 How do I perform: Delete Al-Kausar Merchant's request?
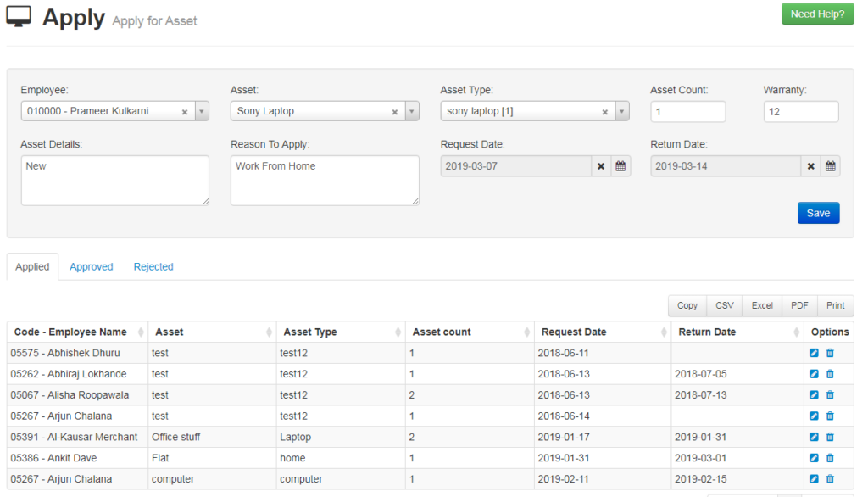831,437
